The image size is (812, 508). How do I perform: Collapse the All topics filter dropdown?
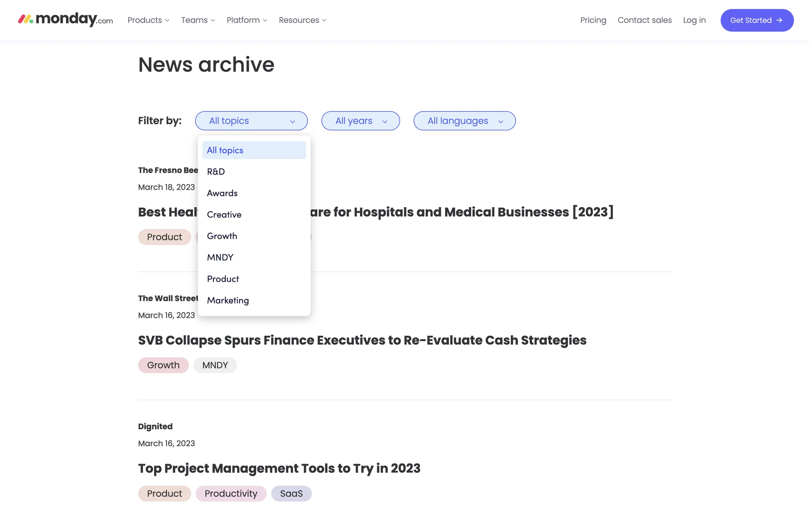click(x=251, y=121)
